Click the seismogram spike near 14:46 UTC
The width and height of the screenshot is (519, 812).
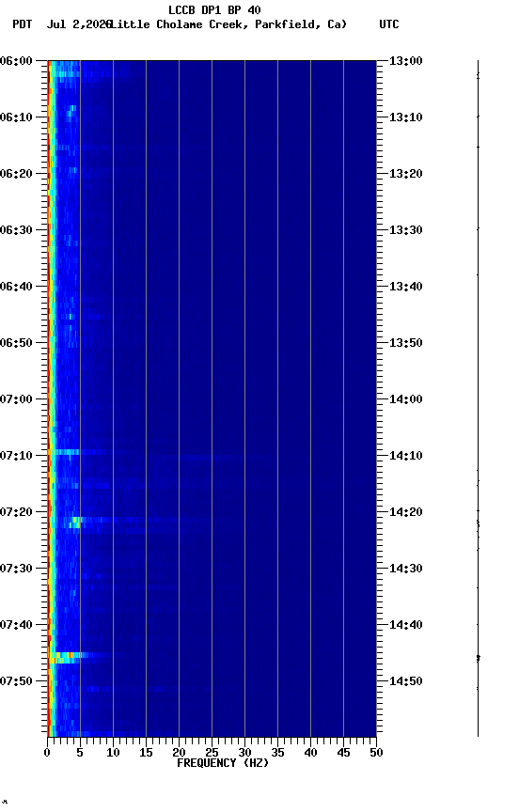coord(478,658)
